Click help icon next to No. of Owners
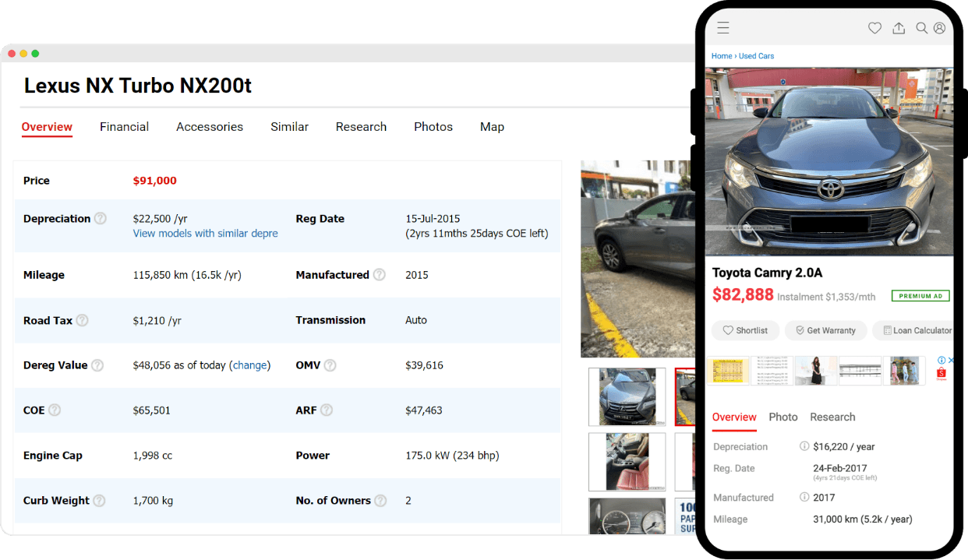968x560 pixels. pyautogui.click(x=380, y=501)
